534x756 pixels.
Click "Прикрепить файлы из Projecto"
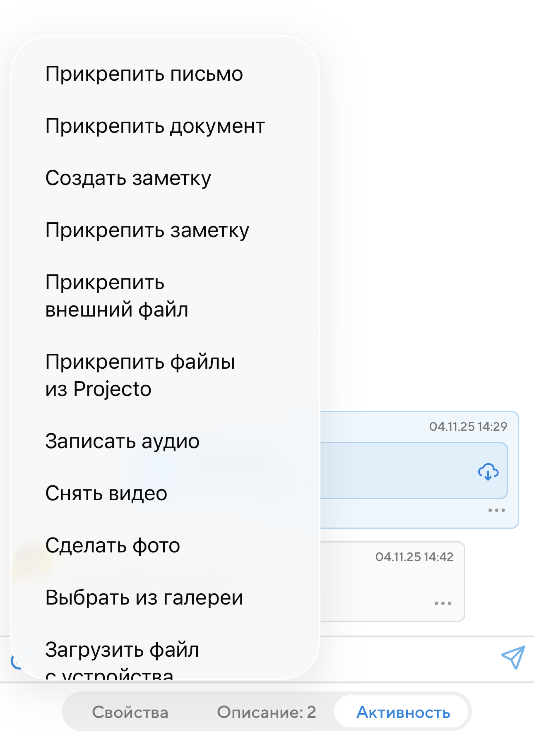(x=140, y=375)
